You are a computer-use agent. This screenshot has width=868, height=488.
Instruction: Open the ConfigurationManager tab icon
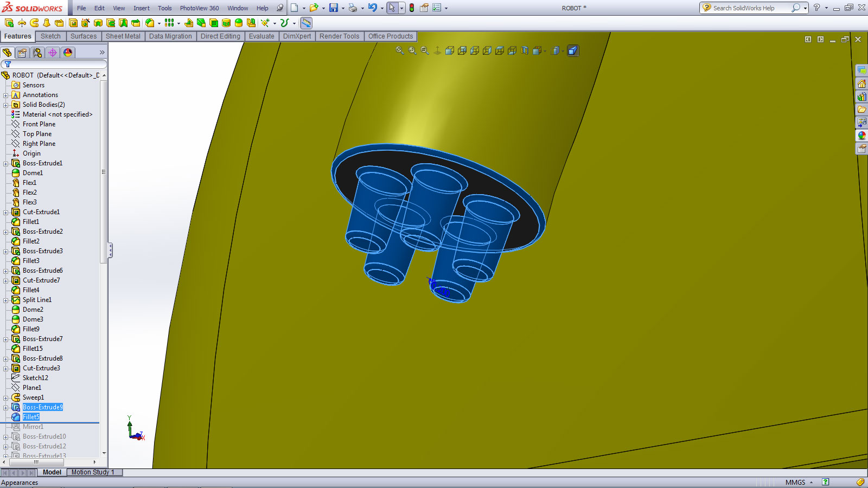coord(37,53)
